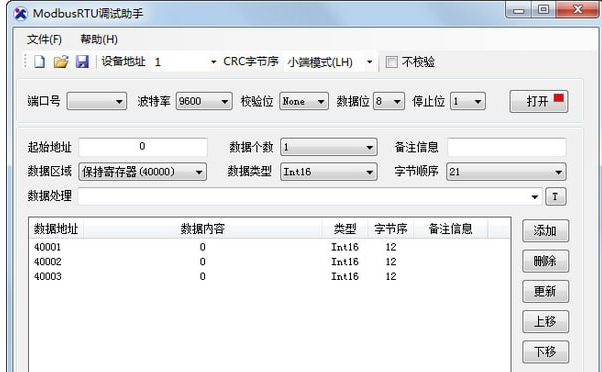
Task: Click the 删除 button
Action: (545, 261)
